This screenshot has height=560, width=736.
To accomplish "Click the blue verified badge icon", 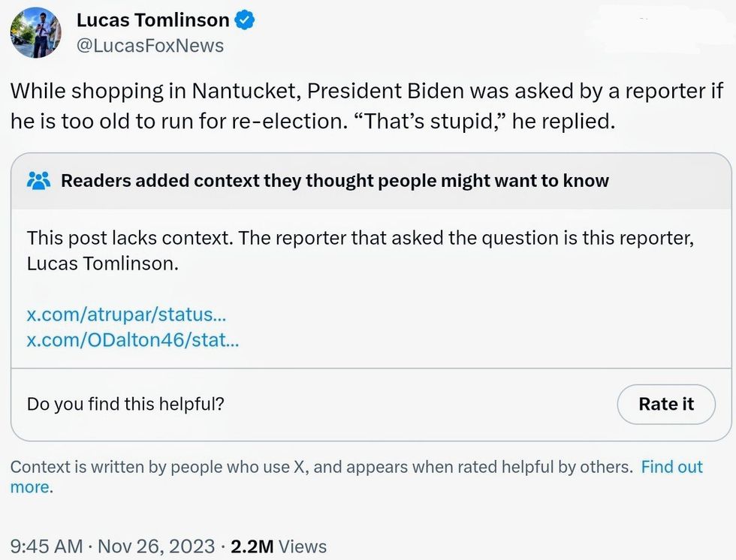I will click(x=246, y=21).
